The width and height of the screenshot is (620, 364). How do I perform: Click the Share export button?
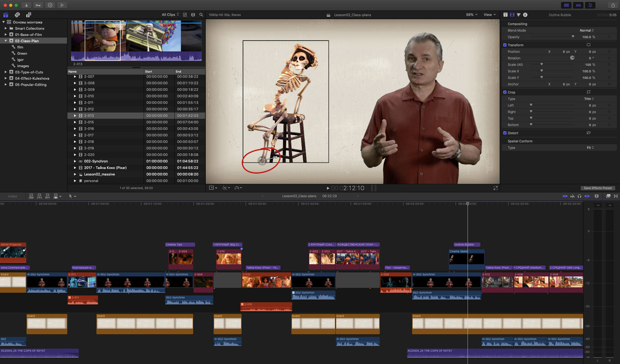click(x=613, y=5)
